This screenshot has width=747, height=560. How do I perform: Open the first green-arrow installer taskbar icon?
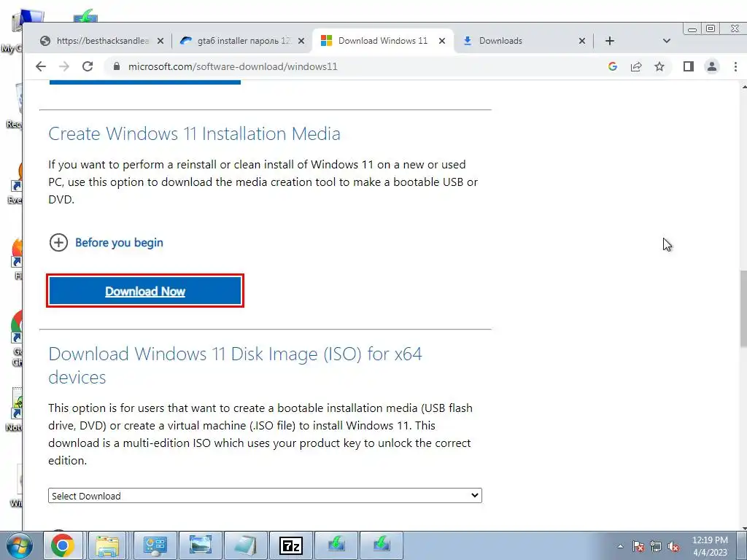click(x=336, y=545)
